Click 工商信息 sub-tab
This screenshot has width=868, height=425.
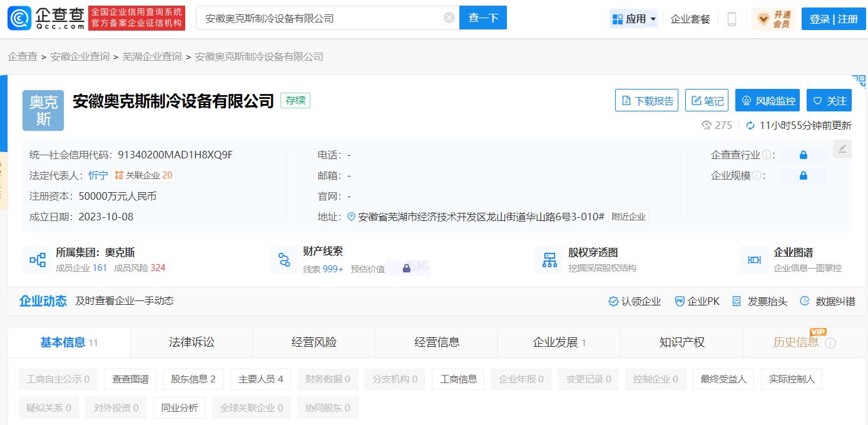coord(459,379)
